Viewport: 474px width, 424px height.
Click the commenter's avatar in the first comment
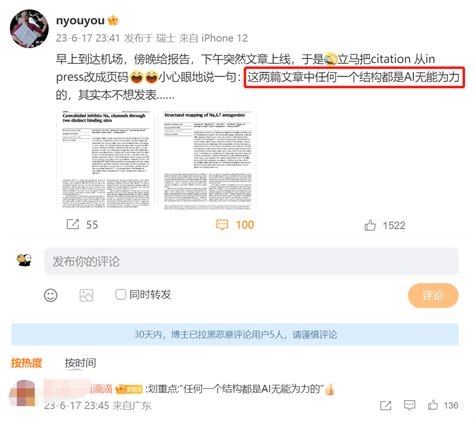click(22, 393)
